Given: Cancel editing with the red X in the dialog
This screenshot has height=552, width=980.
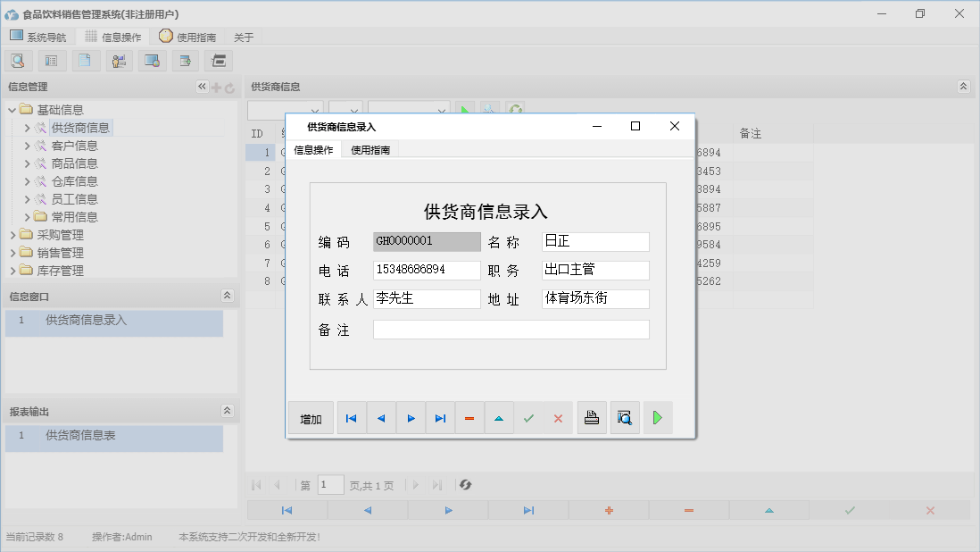Looking at the screenshot, I should point(558,417).
